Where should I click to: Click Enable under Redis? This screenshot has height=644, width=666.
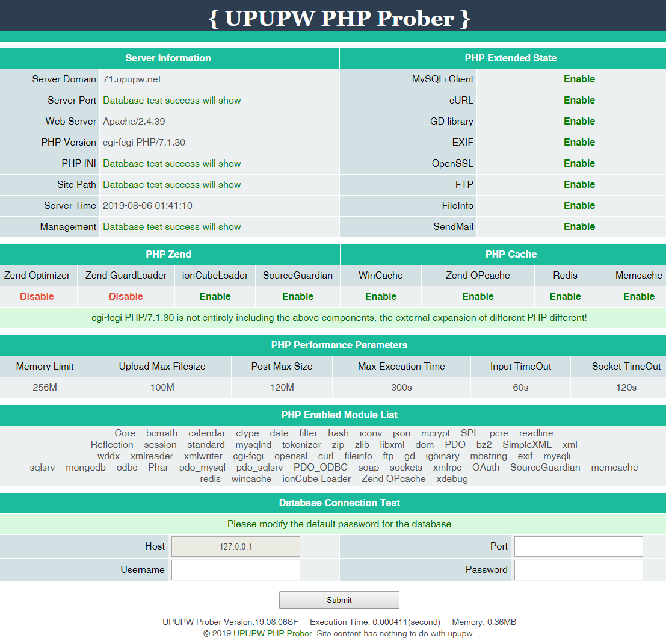click(565, 297)
